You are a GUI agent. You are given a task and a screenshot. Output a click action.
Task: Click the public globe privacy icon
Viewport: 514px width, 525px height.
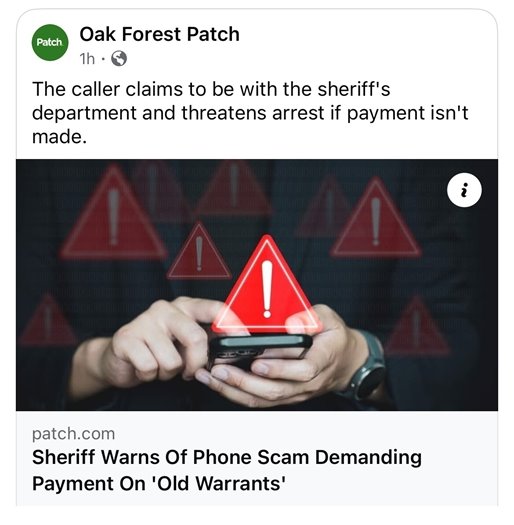119,59
